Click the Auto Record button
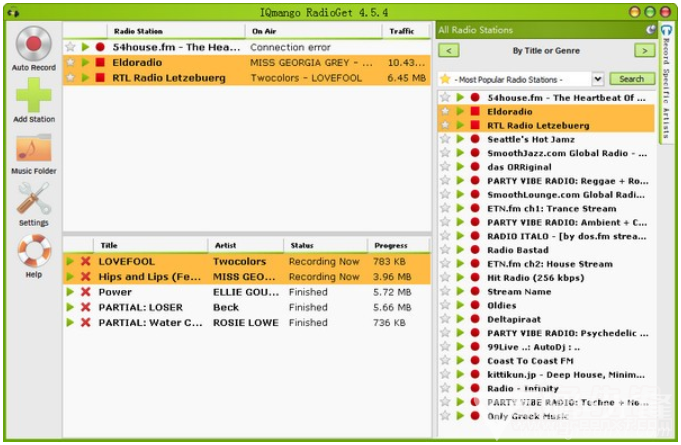 point(33,49)
